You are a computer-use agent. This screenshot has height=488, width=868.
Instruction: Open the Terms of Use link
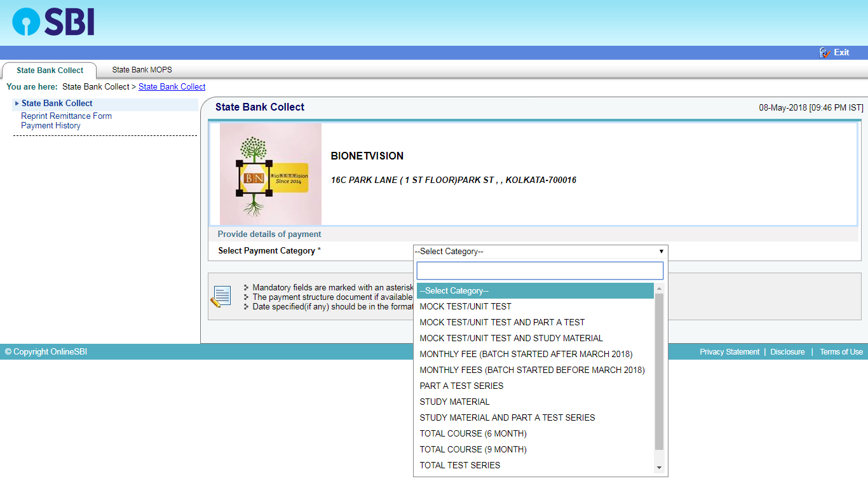tap(841, 352)
